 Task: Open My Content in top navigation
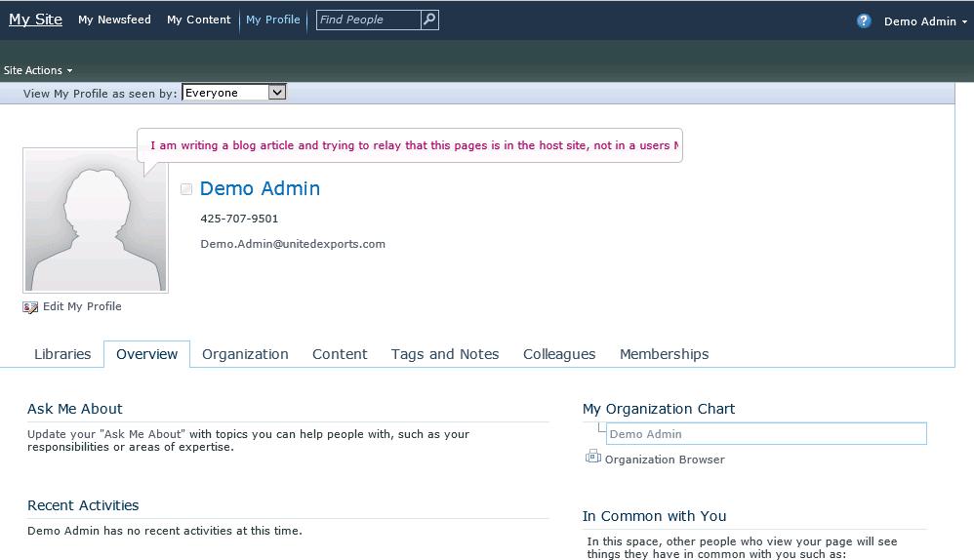point(198,20)
